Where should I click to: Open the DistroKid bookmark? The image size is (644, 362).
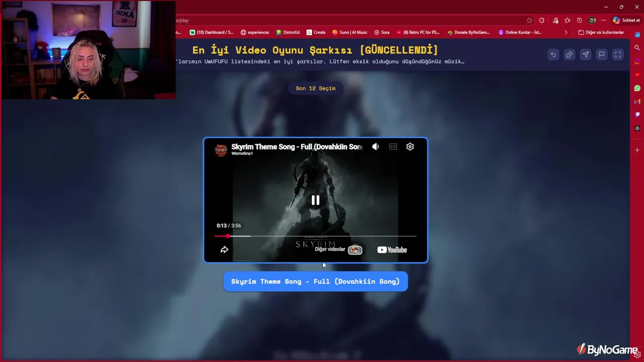[288, 32]
